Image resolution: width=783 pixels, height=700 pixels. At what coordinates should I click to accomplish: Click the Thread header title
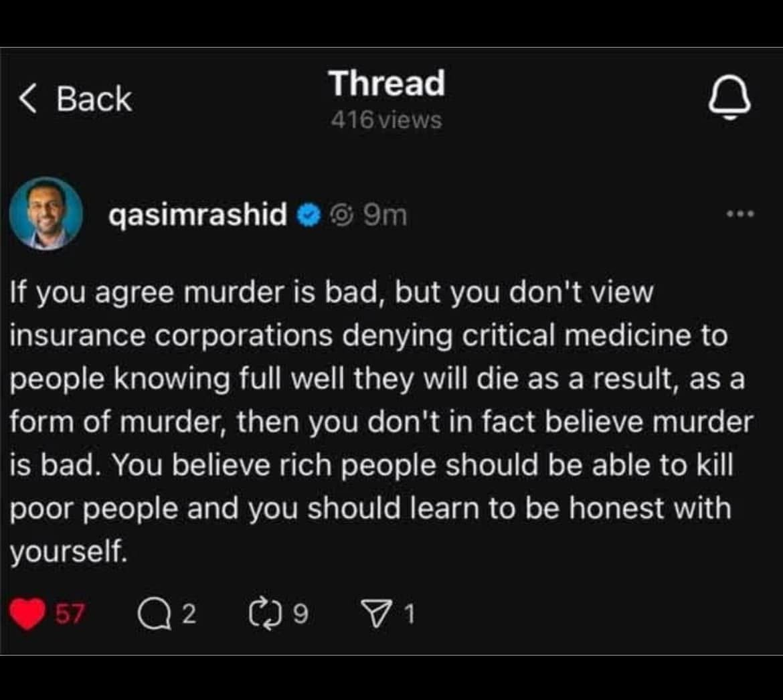coord(386,84)
